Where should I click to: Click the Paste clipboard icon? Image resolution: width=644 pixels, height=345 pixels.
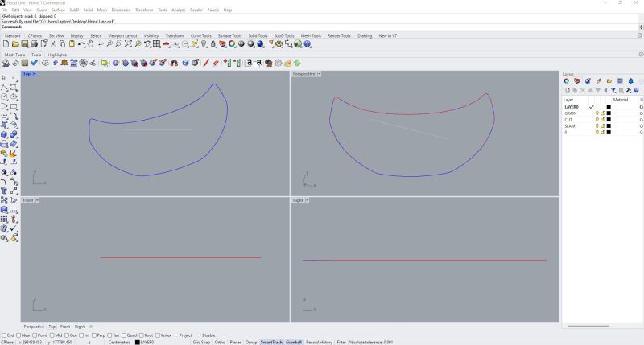tap(72, 44)
